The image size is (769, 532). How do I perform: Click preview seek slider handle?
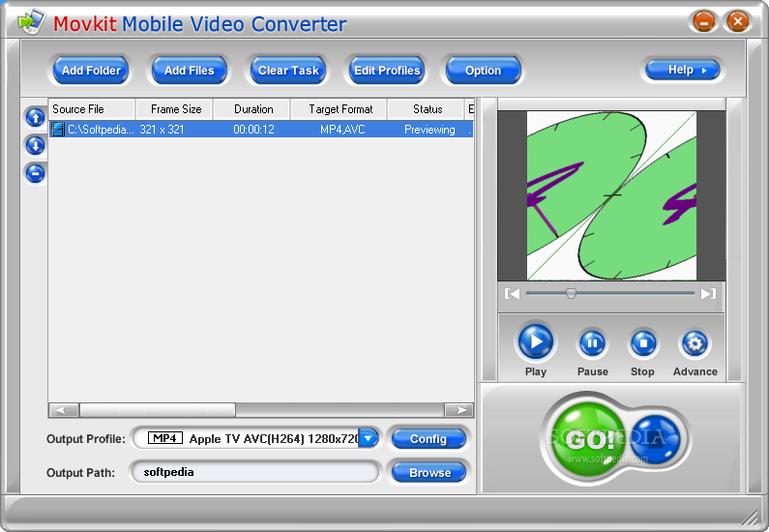tap(571, 293)
